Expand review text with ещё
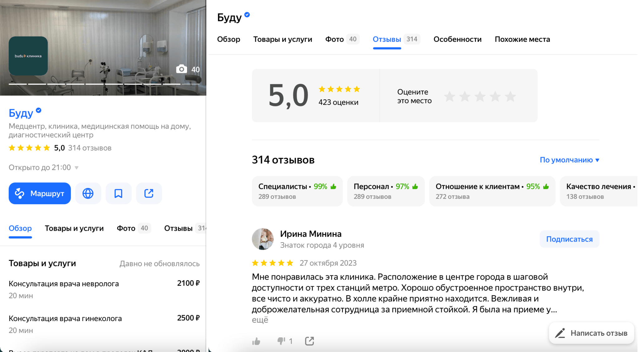 [x=260, y=320]
